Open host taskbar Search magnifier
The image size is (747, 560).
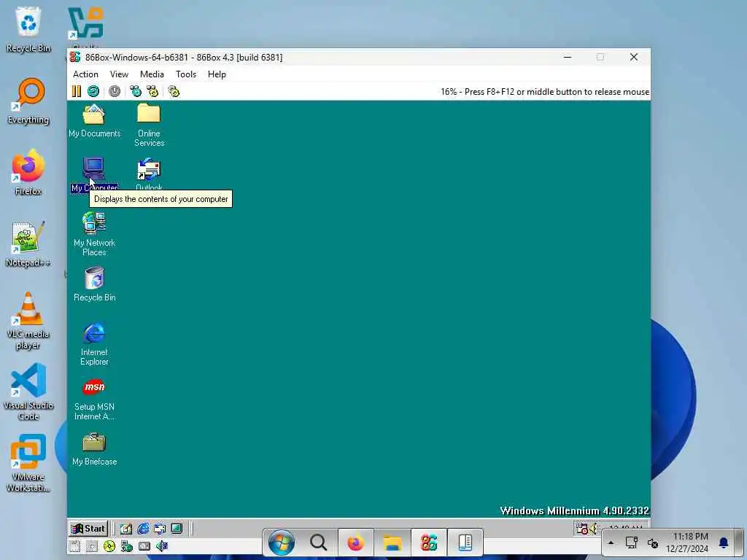pos(318,542)
